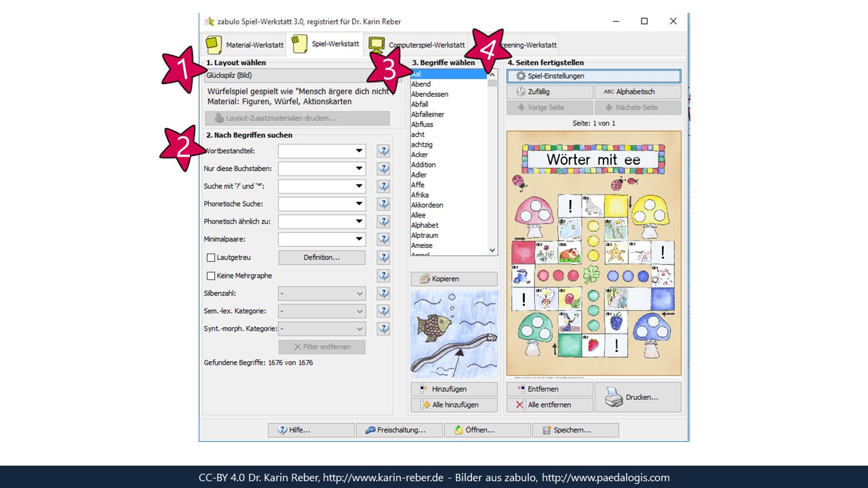The image size is (868, 488).
Task: Enable the Lautgetreu checkbox
Action: point(211,258)
